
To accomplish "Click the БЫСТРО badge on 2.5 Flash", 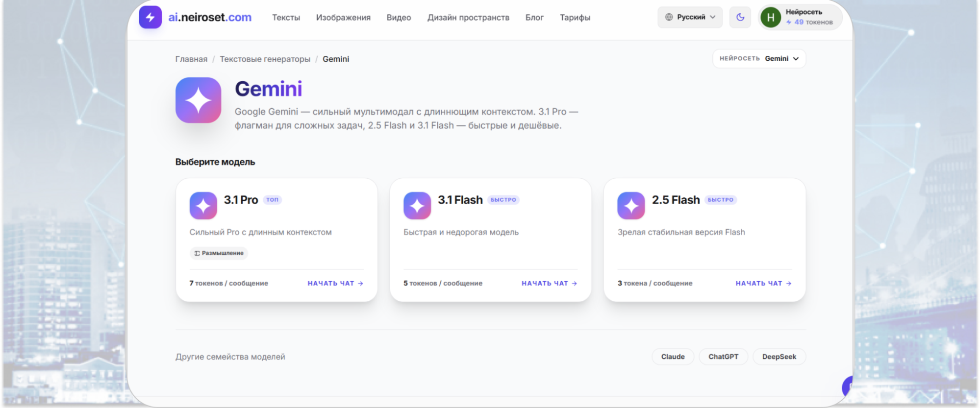I will coord(721,200).
